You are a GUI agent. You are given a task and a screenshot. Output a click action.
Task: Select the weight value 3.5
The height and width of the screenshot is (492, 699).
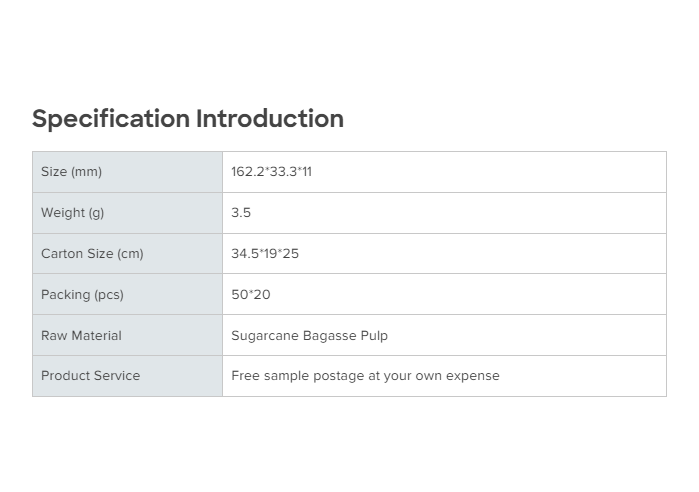[241, 213]
